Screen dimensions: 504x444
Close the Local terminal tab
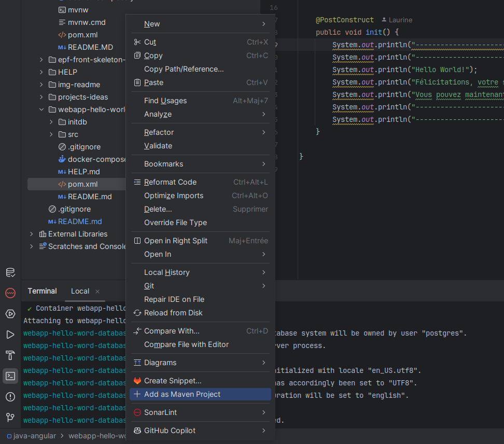(97, 292)
